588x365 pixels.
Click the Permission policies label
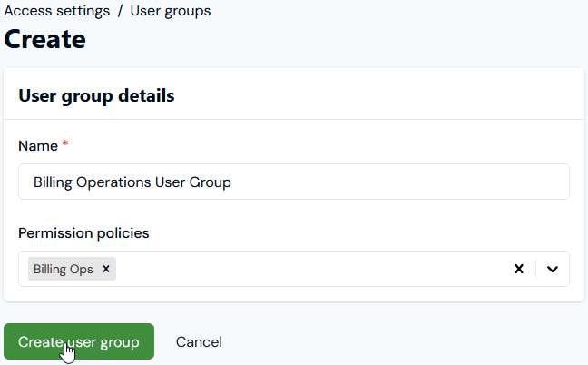83,232
